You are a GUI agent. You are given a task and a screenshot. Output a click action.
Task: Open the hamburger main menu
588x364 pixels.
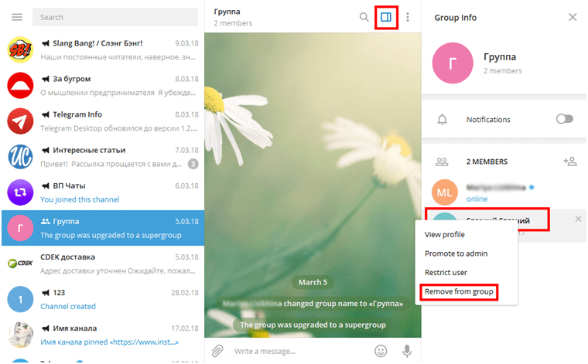(17, 17)
